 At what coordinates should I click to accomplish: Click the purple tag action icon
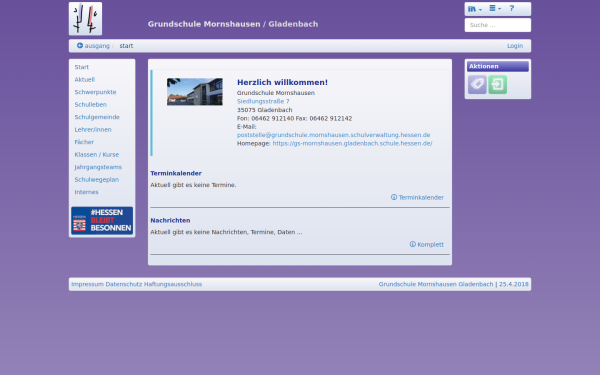(x=477, y=84)
